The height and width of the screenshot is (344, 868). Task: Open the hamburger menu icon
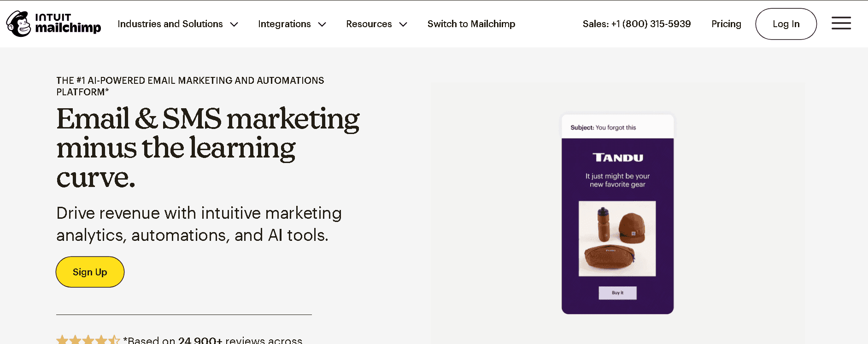[841, 23]
